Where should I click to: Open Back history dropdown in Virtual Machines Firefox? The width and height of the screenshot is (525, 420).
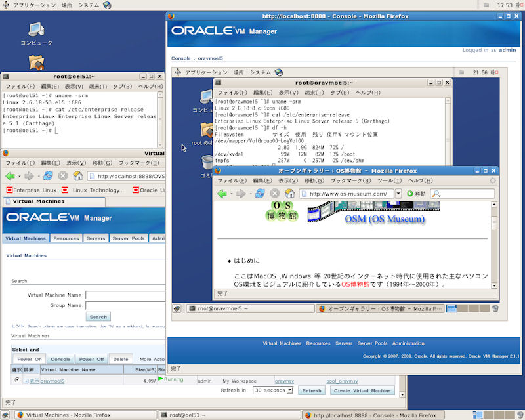coord(20,176)
